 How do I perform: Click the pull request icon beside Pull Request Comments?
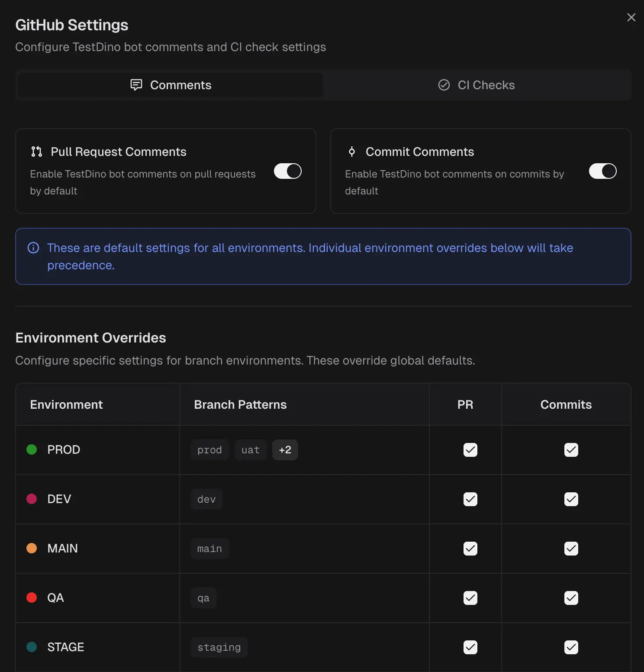click(37, 152)
